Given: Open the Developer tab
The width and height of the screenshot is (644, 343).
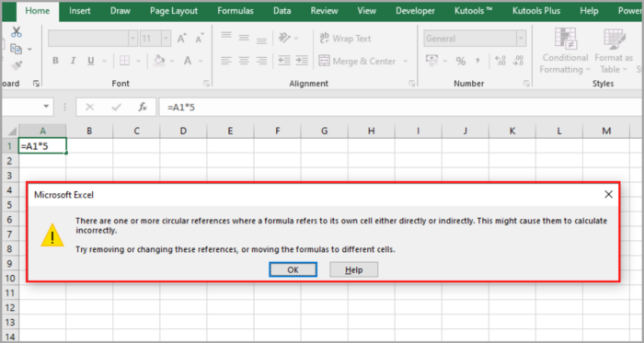Looking at the screenshot, I should pos(415,11).
